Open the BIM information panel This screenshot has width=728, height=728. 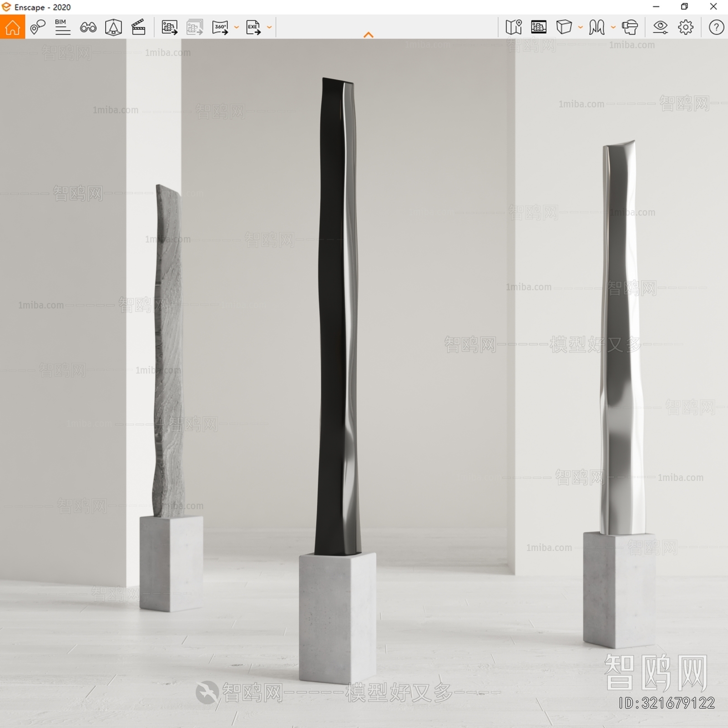click(62, 27)
